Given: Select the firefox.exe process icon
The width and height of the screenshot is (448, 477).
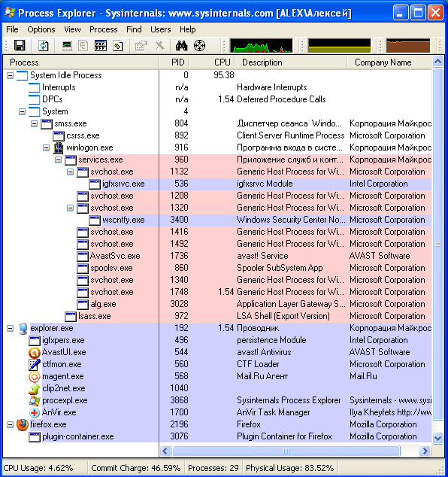Looking at the screenshot, I should pyautogui.click(x=23, y=424).
